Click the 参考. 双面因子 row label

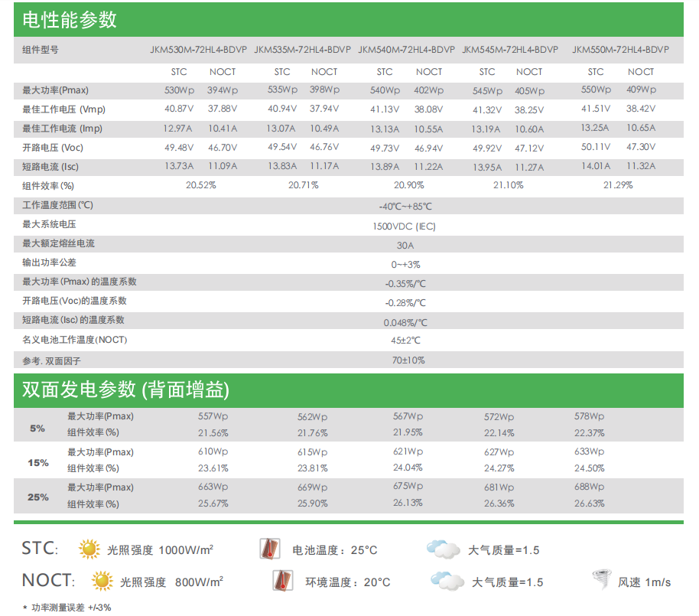[x=51, y=360]
